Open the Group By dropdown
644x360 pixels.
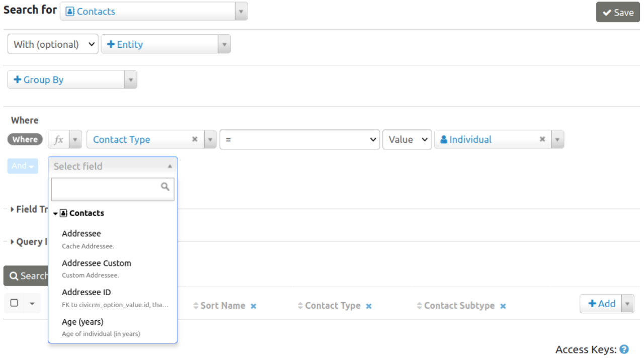(72, 79)
